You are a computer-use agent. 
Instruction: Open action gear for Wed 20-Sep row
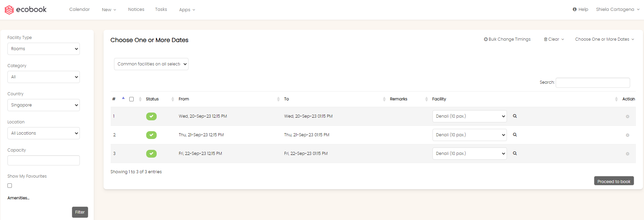[x=627, y=117]
